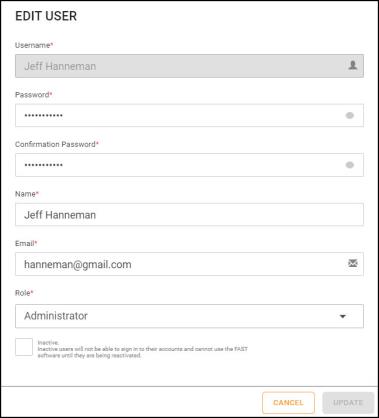
Task: Click the Username label
Action: 34,45
